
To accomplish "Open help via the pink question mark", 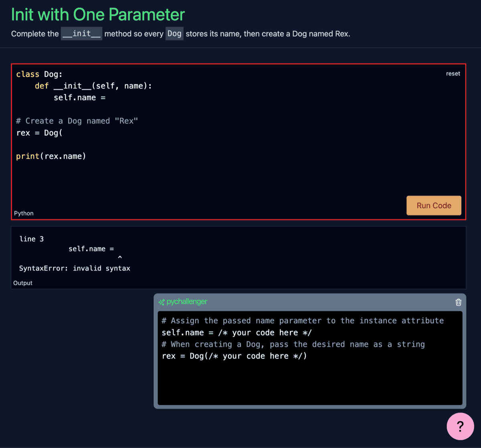I will (460, 426).
